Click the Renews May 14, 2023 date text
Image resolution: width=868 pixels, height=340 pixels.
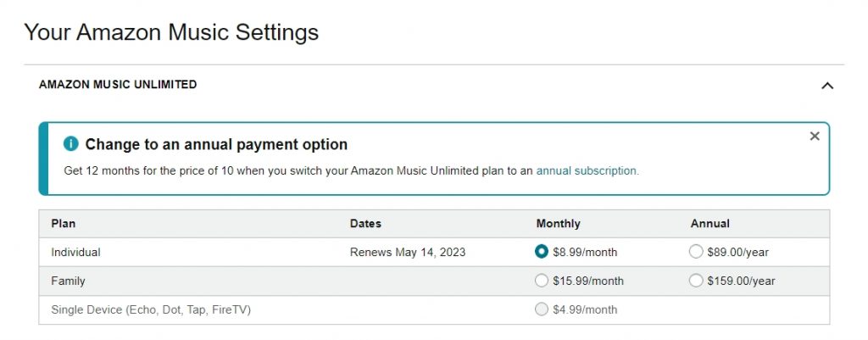[408, 252]
